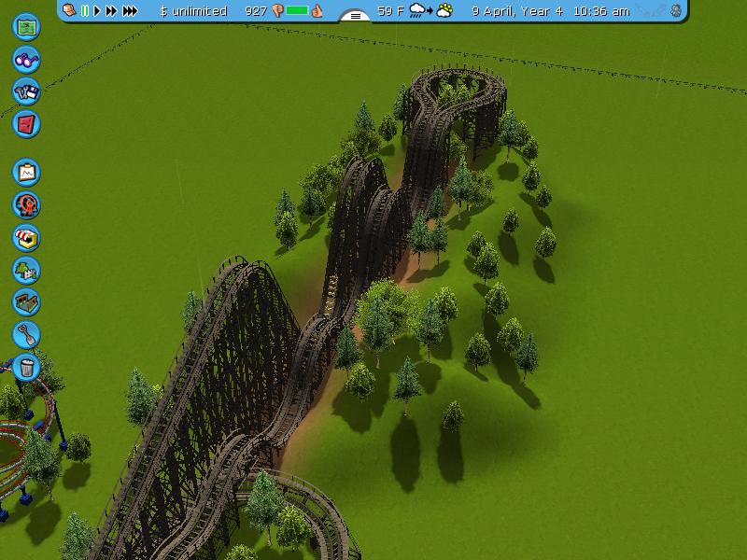This screenshot has width=747, height=560.
Task: Select the terrain shovel tool
Action: point(26,334)
